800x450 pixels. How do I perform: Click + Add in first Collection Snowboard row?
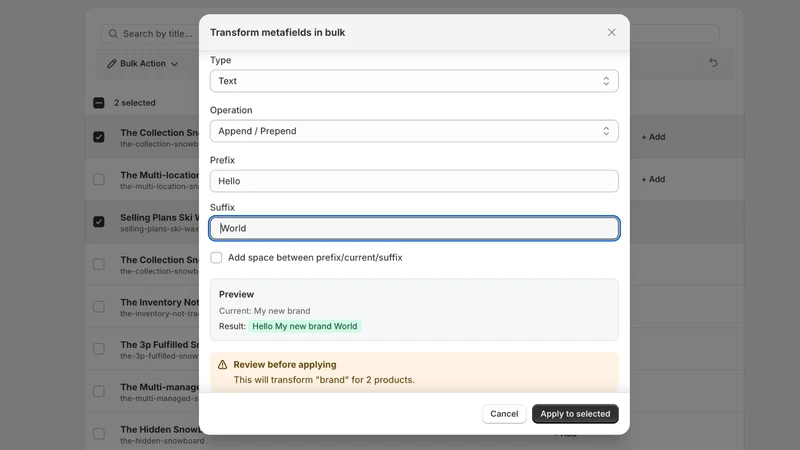click(x=653, y=137)
